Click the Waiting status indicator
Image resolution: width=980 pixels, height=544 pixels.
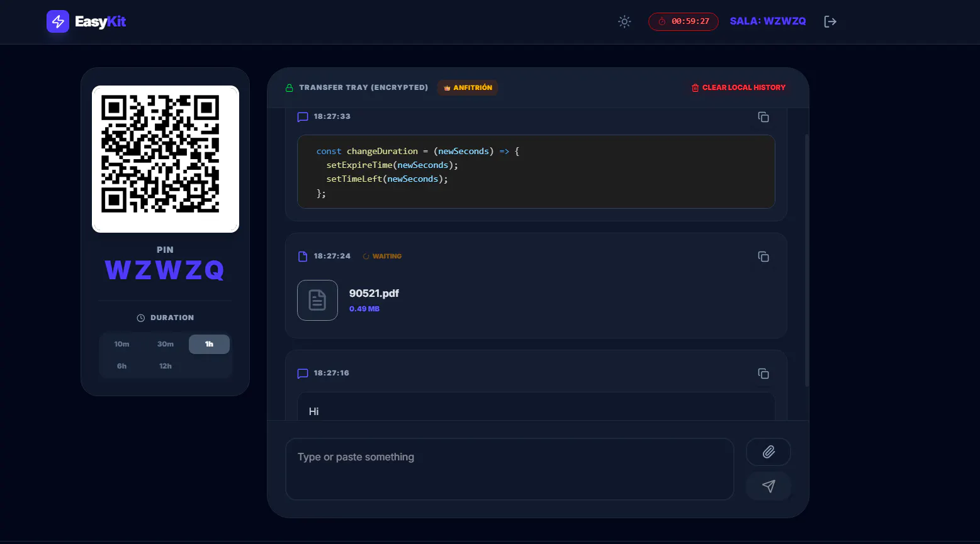pyautogui.click(x=382, y=257)
